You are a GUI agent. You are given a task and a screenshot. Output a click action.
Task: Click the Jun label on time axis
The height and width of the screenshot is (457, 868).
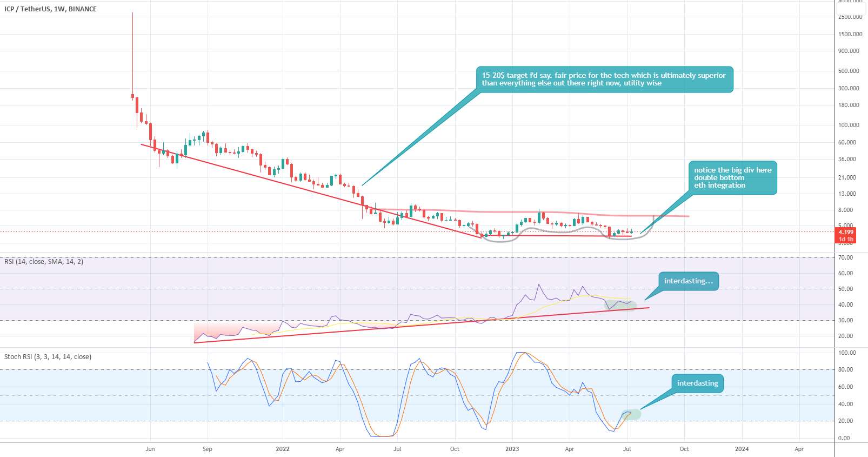[150, 449]
